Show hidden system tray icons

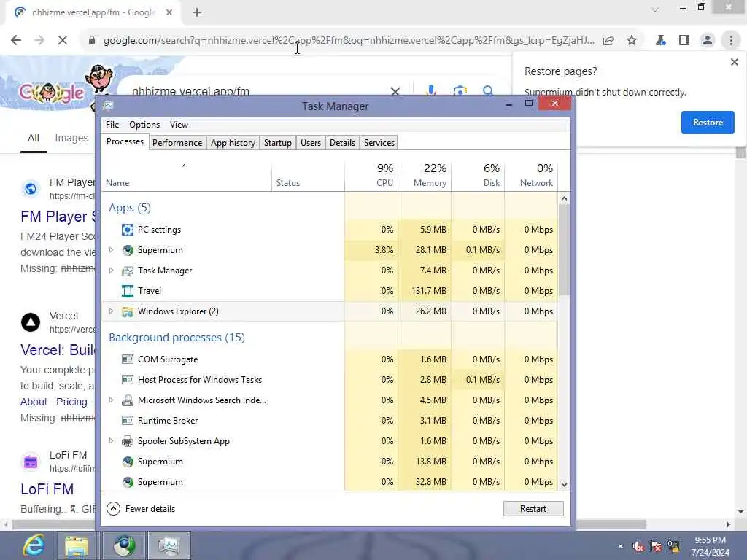pos(620,547)
